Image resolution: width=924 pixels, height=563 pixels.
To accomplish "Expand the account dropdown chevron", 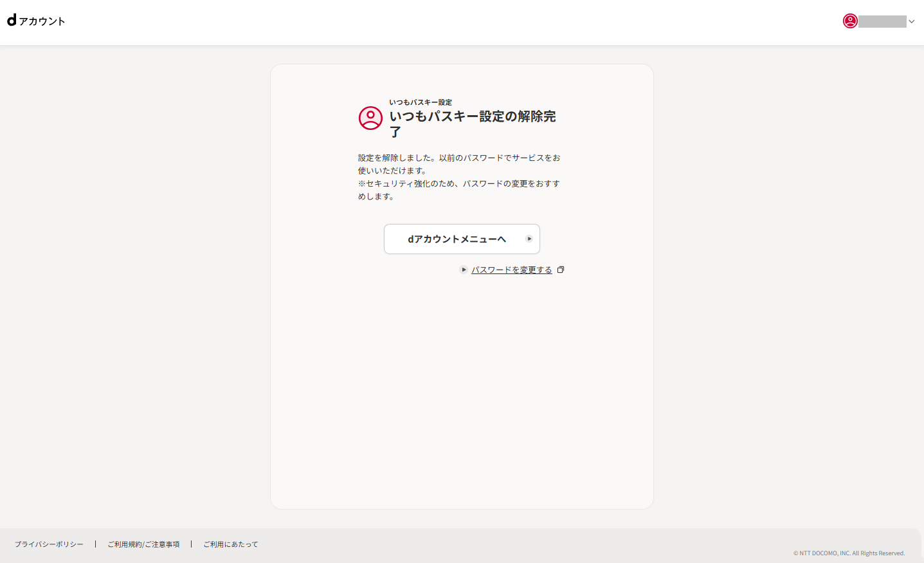I will pos(911,21).
